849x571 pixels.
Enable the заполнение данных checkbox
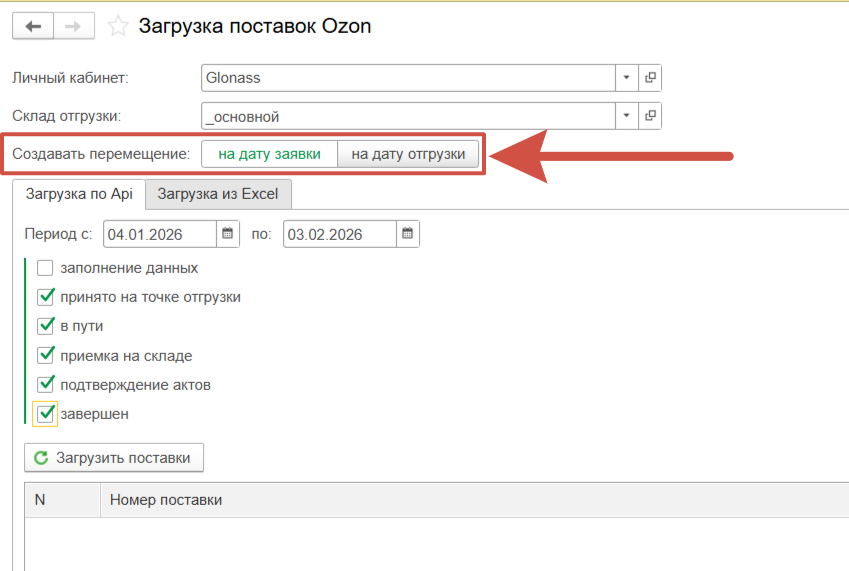coord(45,268)
